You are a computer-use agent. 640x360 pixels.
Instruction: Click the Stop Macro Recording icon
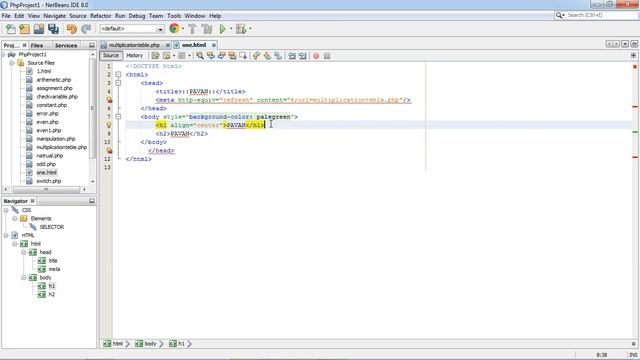click(x=327, y=56)
